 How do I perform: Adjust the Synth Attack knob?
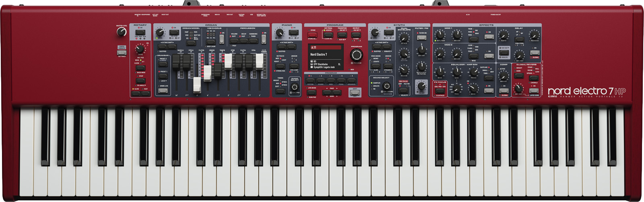point(404,37)
